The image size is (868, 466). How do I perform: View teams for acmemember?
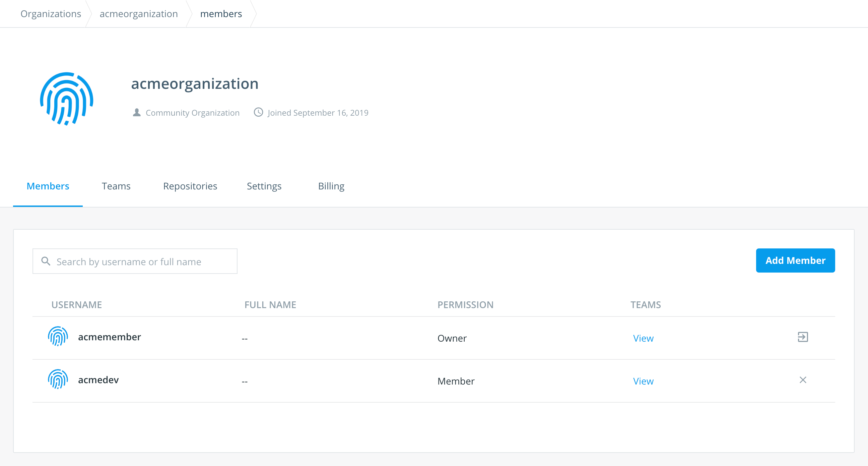coord(643,338)
